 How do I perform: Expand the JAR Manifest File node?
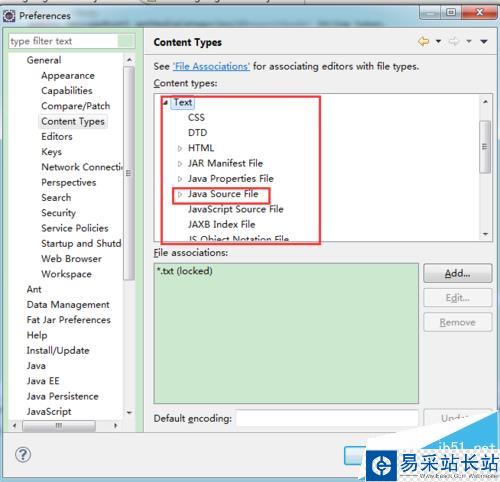(180, 164)
